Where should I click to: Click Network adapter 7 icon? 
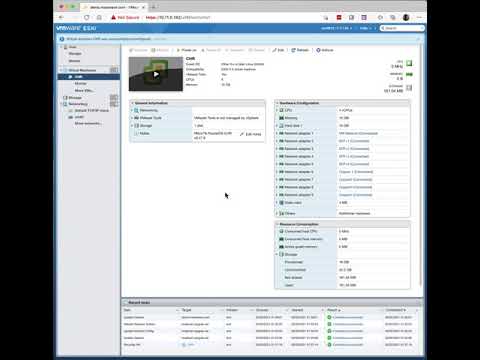click(281, 179)
